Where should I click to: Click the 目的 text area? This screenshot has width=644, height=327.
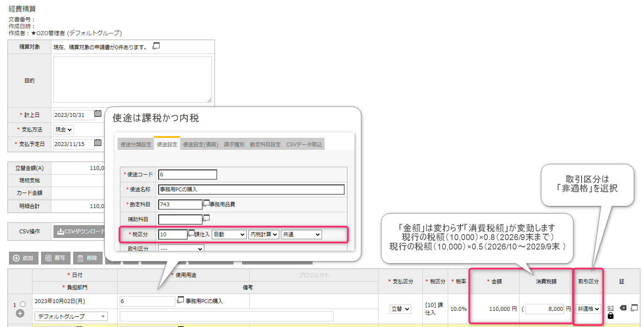point(133,80)
